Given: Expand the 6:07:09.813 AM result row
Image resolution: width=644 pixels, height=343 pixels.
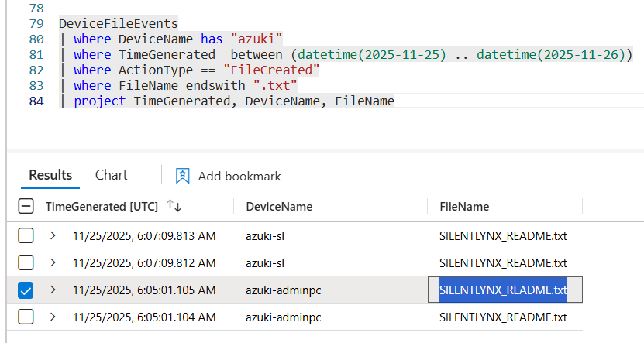Looking at the screenshot, I should tap(53, 235).
